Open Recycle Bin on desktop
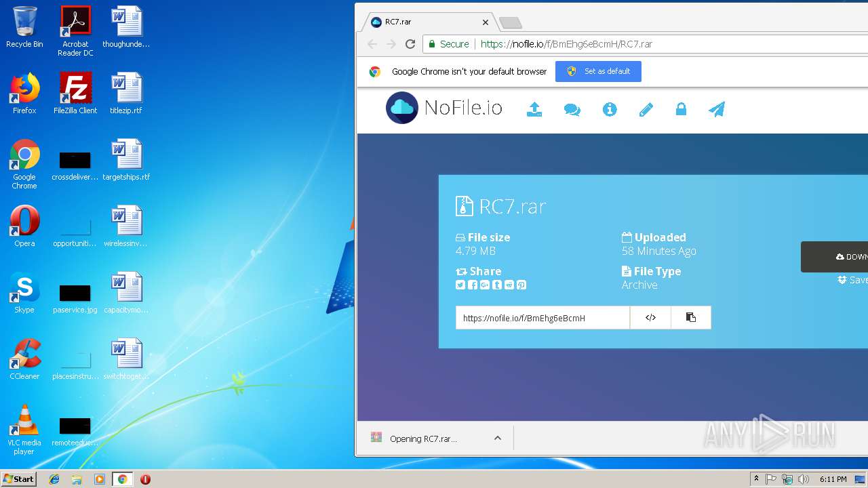Image resolution: width=868 pixels, height=488 pixels. 24,27
